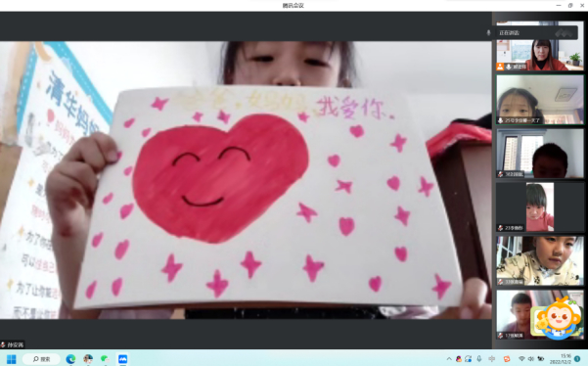
Task: Open the Windows Start menu
Action: tap(11, 359)
